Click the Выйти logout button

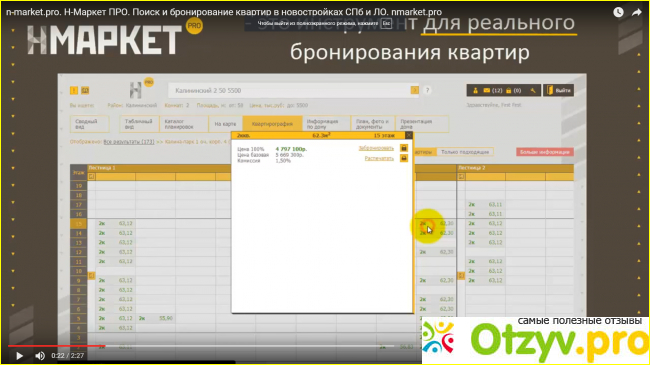(x=558, y=90)
